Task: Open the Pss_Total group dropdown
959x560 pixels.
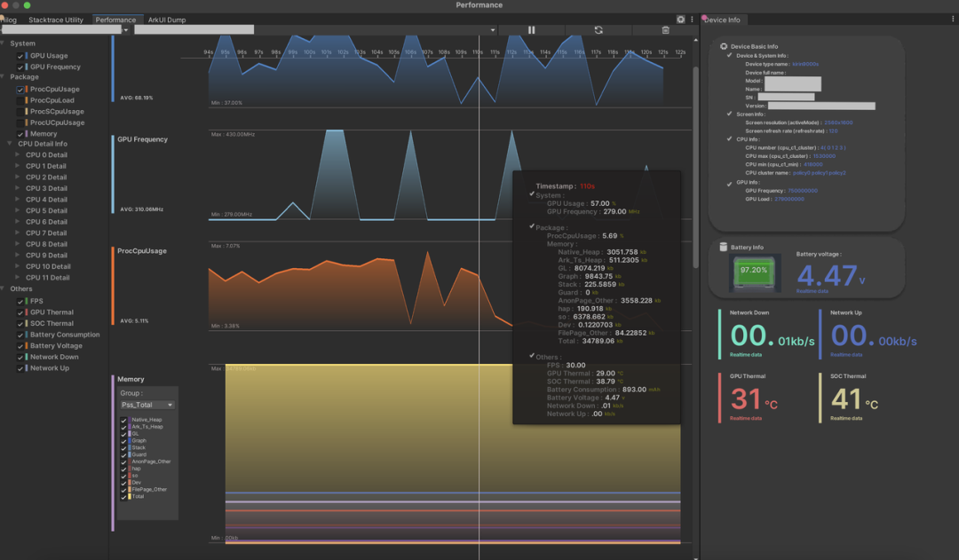Action: tap(147, 405)
